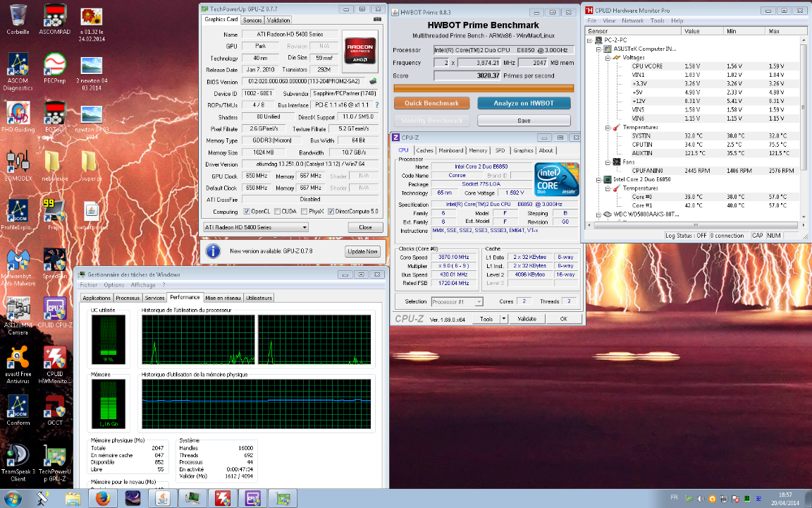This screenshot has height=508, width=812.
Task: Click the Value column header in HWMonitor
Action: click(x=702, y=31)
